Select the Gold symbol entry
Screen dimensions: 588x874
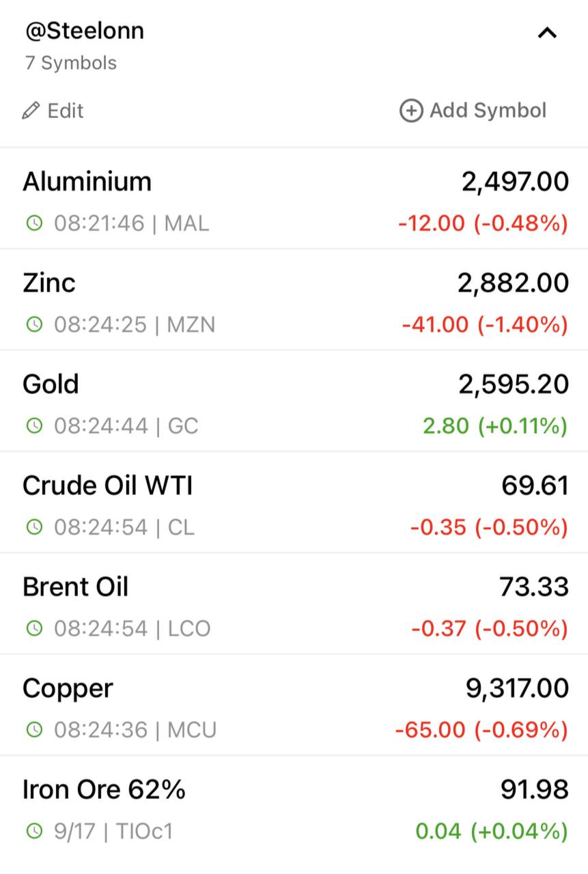pyautogui.click(x=294, y=401)
